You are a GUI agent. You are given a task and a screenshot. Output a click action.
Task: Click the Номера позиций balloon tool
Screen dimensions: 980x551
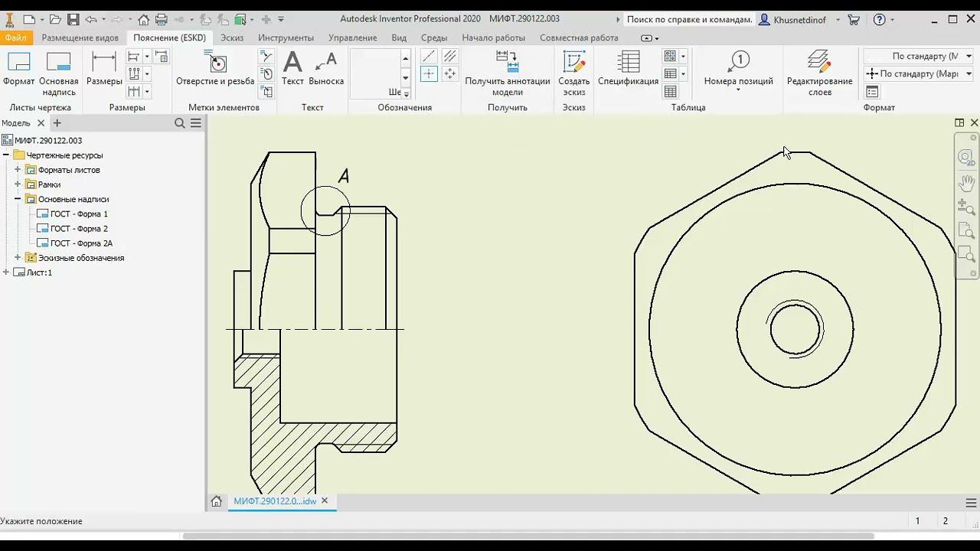pos(738,69)
